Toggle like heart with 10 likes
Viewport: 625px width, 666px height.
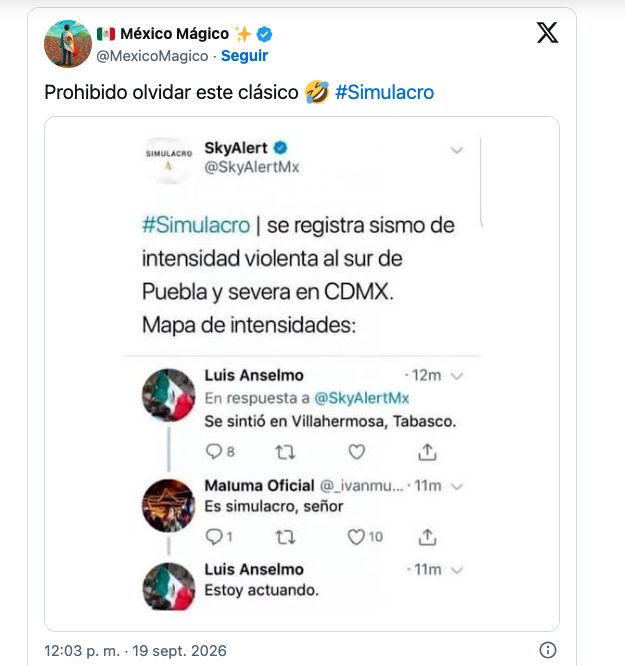click(356, 537)
